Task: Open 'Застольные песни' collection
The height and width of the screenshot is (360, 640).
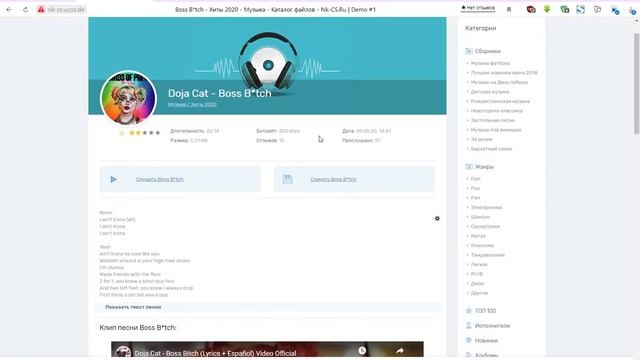Action: pyautogui.click(x=493, y=120)
